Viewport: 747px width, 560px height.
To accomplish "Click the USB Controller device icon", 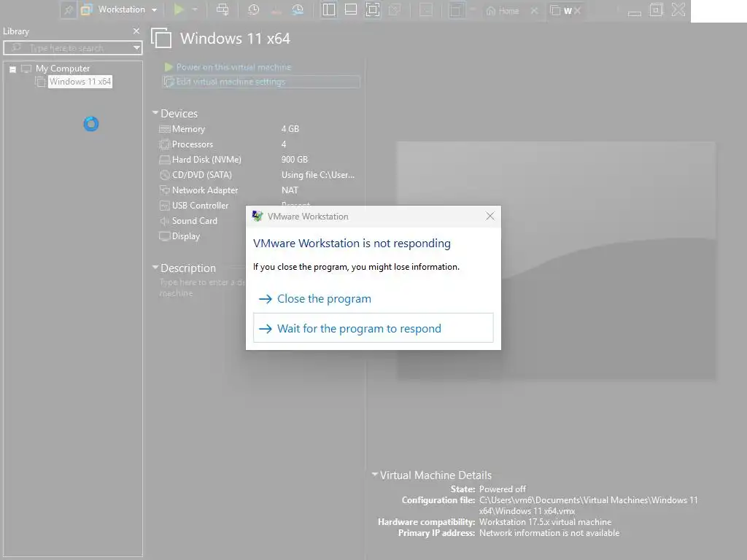I will (x=164, y=205).
